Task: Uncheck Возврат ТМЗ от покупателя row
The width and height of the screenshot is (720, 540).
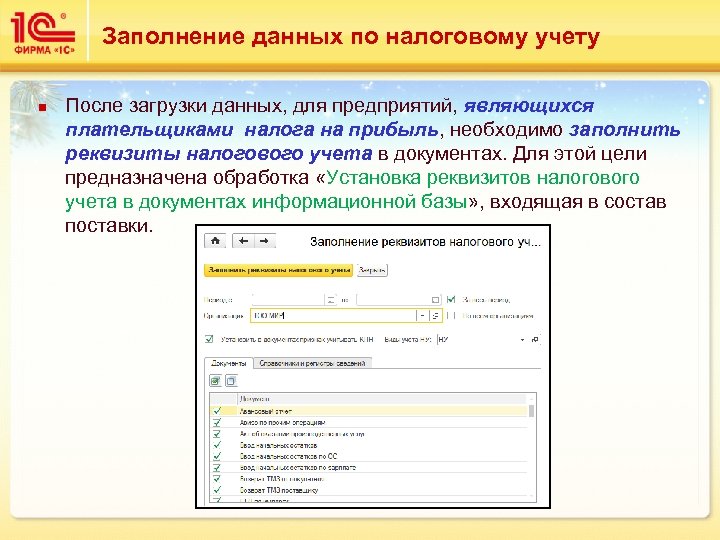Action: coord(217,478)
